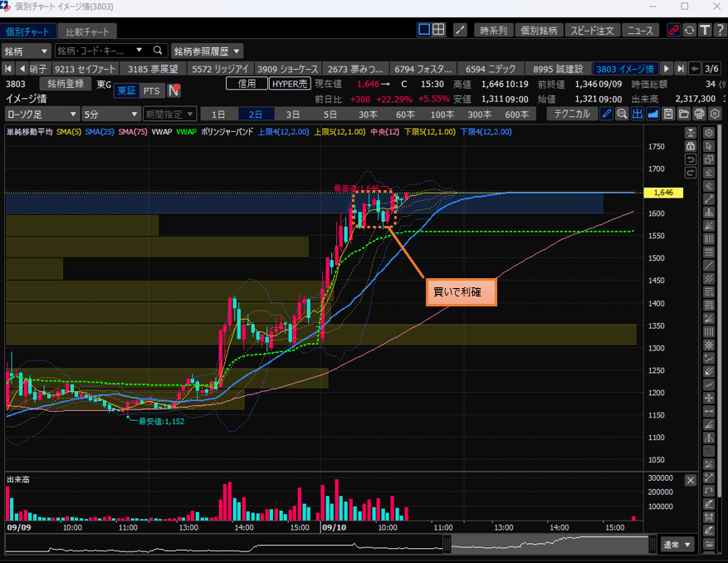The image size is (728, 563).
Task: Toggle the 出 volume display button
Action: click(638, 114)
